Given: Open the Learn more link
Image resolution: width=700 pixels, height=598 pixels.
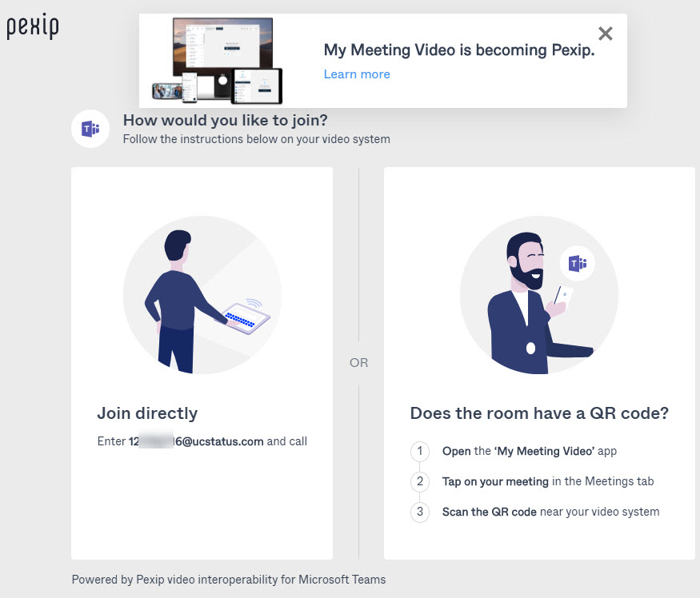Looking at the screenshot, I should [357, 74].
